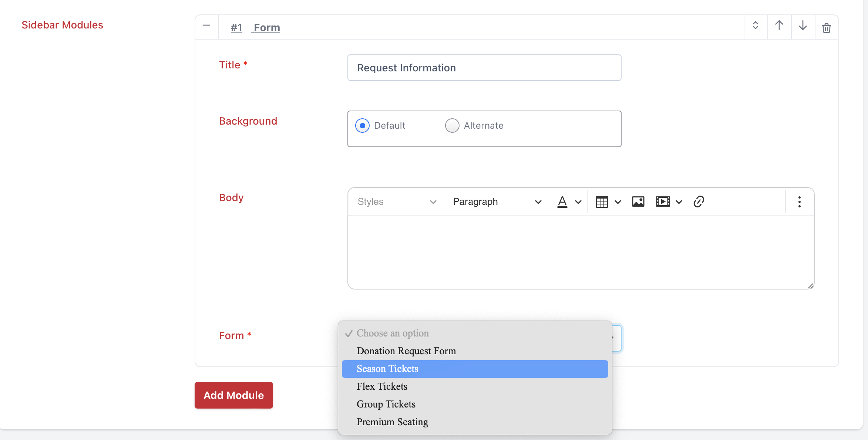The height and width of the screenshot is (440, 868).
Task: Expand the table options dropdown arrow
Action: (618, 202)
